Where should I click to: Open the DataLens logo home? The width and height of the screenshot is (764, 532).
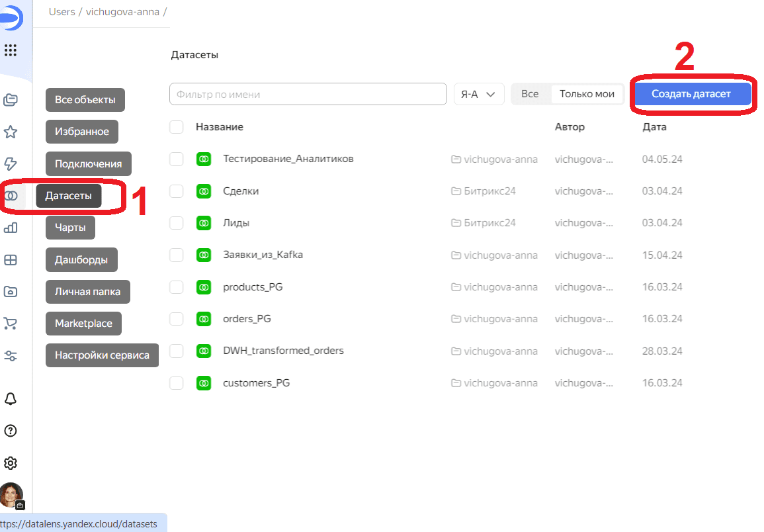coord(11,18)
